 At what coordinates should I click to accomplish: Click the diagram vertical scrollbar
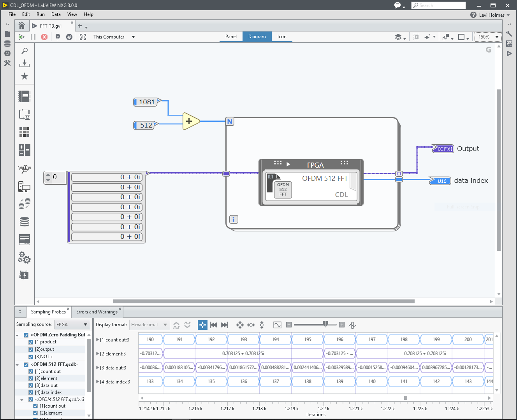pos(499,170)
